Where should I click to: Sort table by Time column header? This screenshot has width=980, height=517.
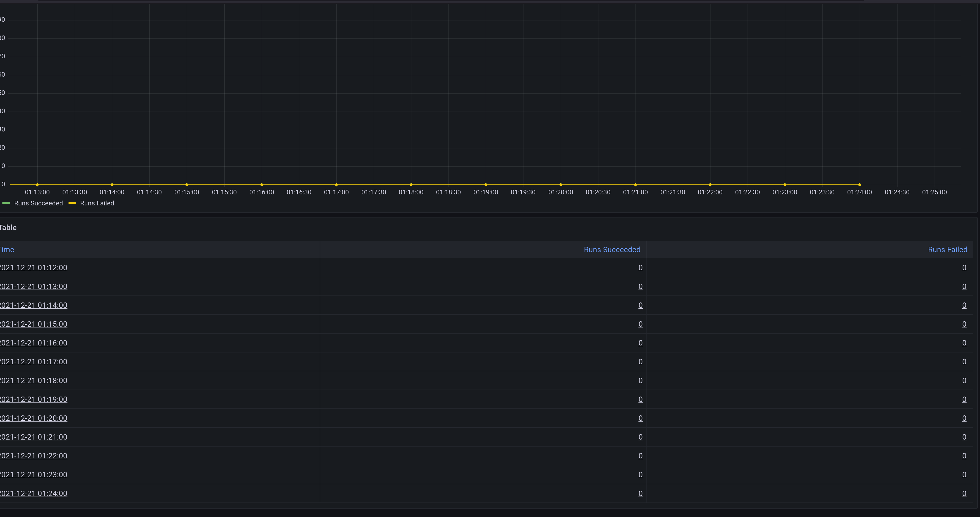7,250
